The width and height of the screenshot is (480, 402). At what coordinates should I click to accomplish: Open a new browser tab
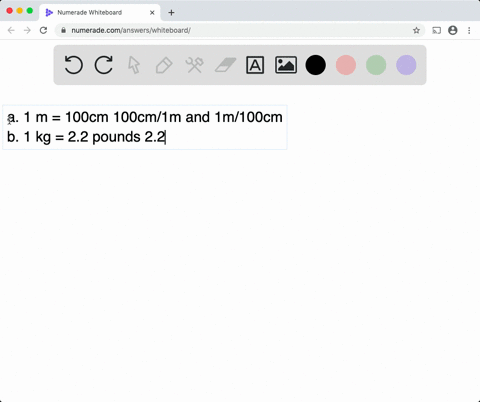tap(171, 13)
